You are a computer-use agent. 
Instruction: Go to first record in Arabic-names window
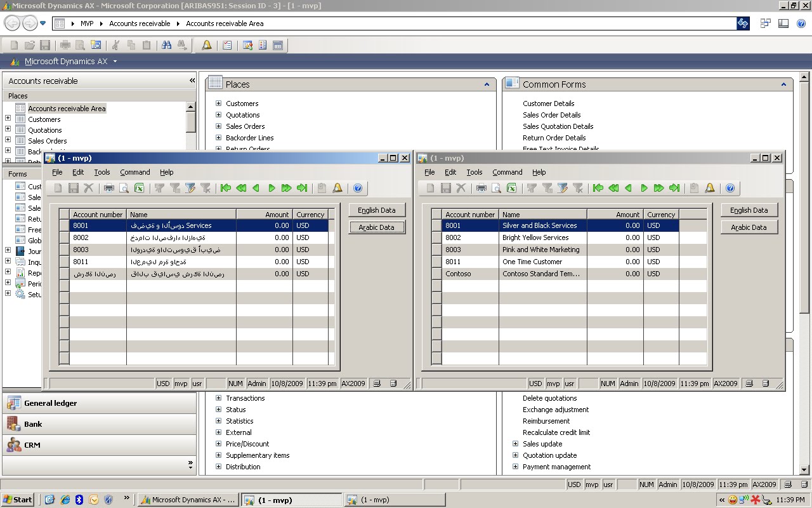click(226, 188)
